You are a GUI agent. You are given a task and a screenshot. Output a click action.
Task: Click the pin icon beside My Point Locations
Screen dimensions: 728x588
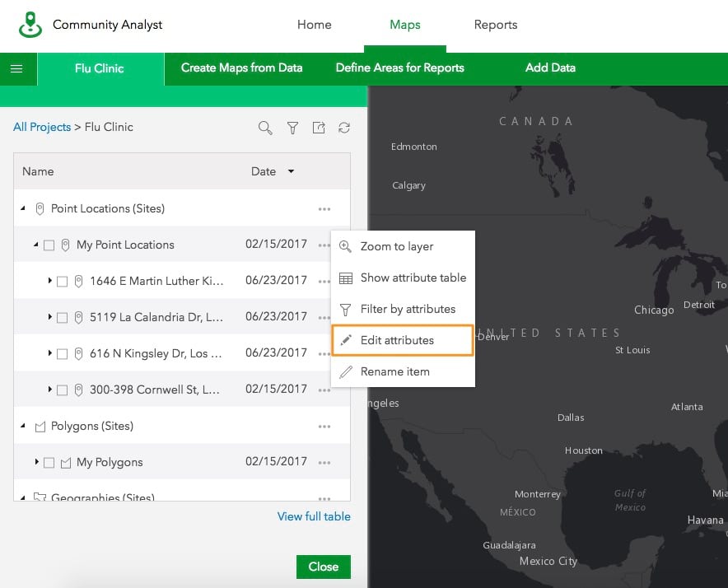pos(65,245)
